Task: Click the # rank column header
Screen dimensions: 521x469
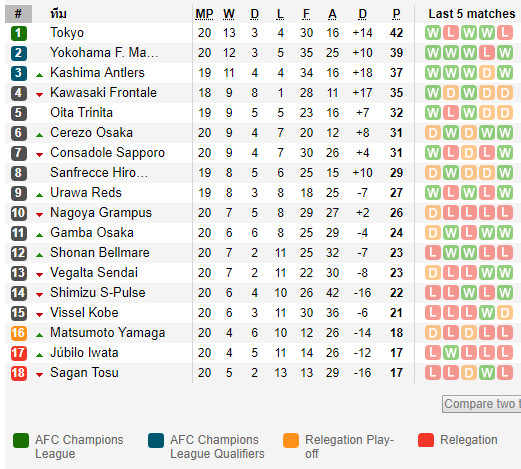Action: 18,14
